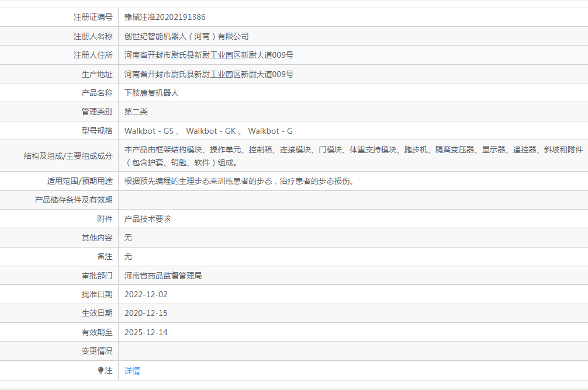The height and width of the screenshot is (390, 588).
Task: Click approval department 河南省药品监督管理局
Action: coord(163,276)
